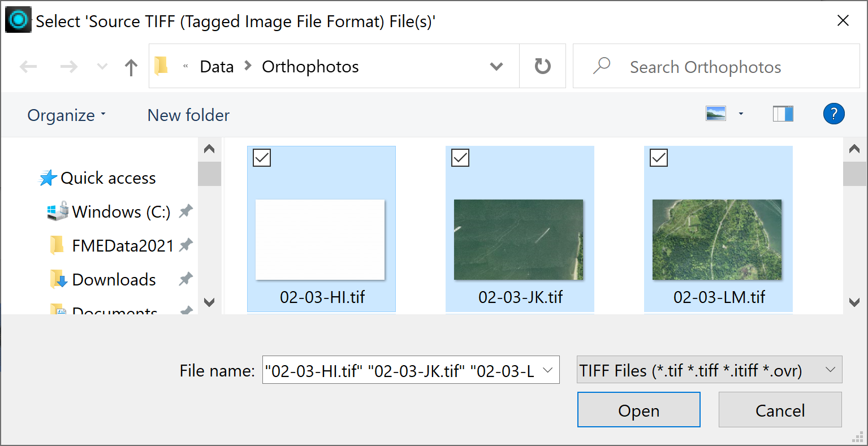Viewport: 868px width, 446px height.
Task: Refresh the Orthophotos folder view
Action: click(x=542, y=66)
